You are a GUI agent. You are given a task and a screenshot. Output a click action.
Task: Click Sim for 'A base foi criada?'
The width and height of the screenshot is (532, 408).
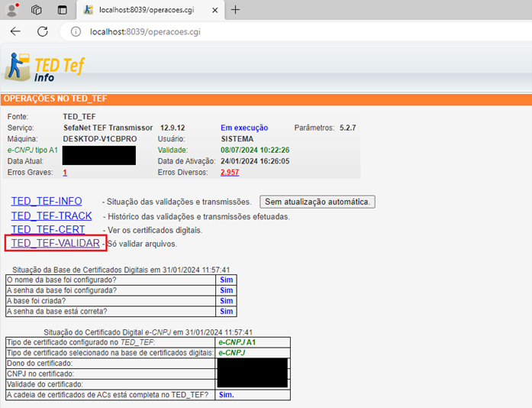[226, 301]
